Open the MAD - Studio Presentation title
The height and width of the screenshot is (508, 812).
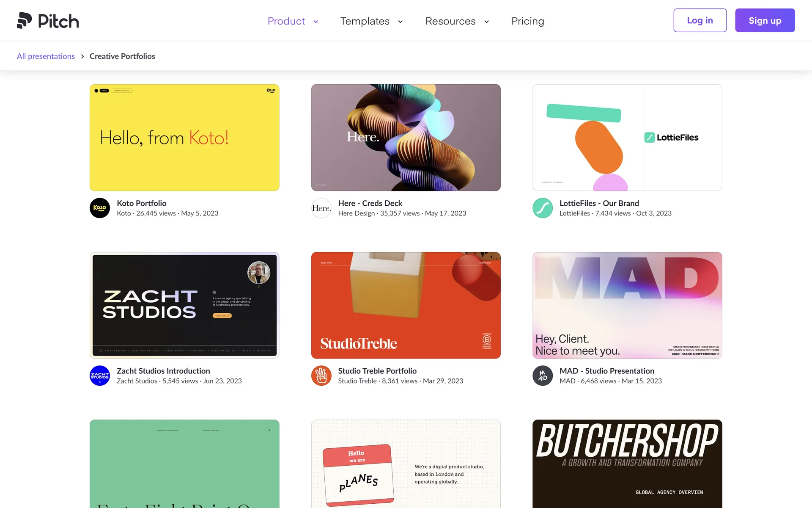(x=606, y=371)
